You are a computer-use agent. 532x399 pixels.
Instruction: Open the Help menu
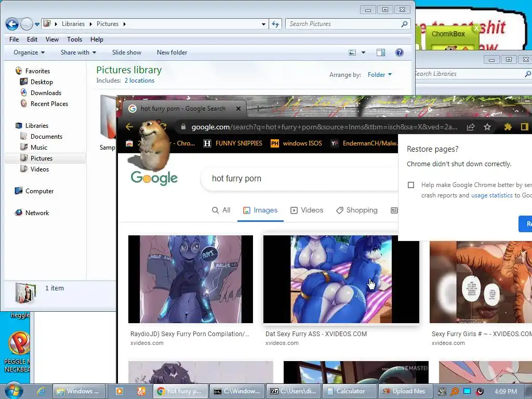click(x=97, y=39)
